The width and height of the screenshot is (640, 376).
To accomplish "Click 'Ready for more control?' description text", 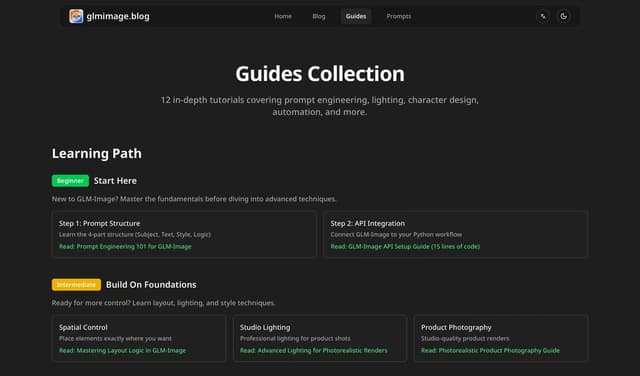I will point(163,303).
